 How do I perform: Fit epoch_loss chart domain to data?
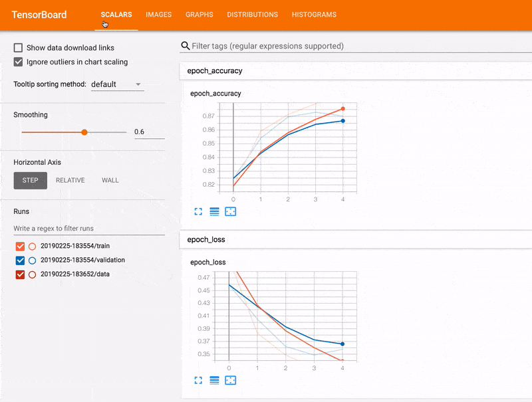pos(230,380)
